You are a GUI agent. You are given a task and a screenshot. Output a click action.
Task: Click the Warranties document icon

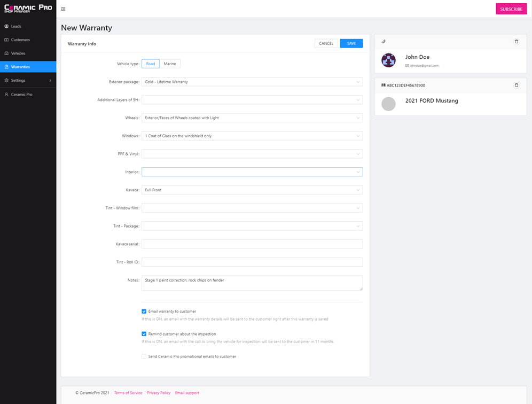pyautogui.click(x=6, y=67)
